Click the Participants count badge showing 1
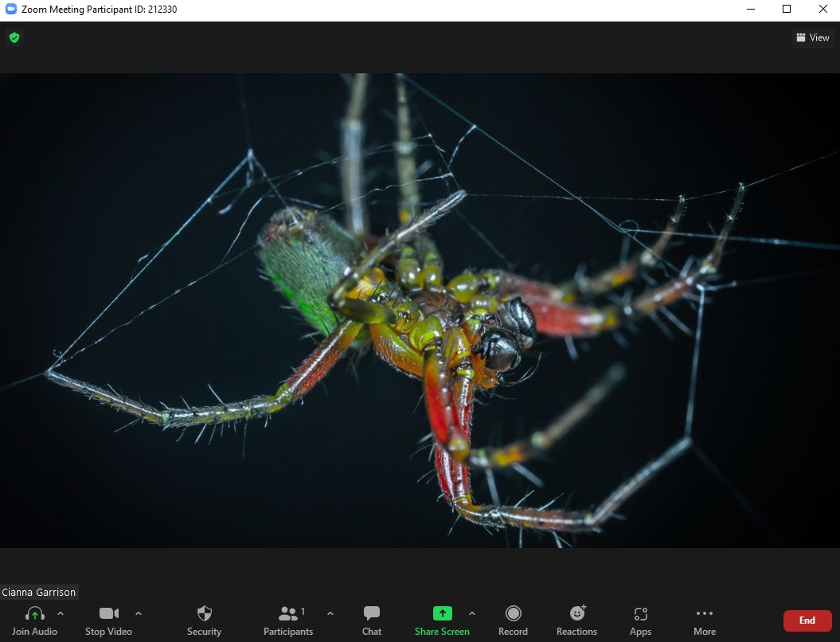The height and width of the screenshot is (642, 840). (x=303, y=612)
